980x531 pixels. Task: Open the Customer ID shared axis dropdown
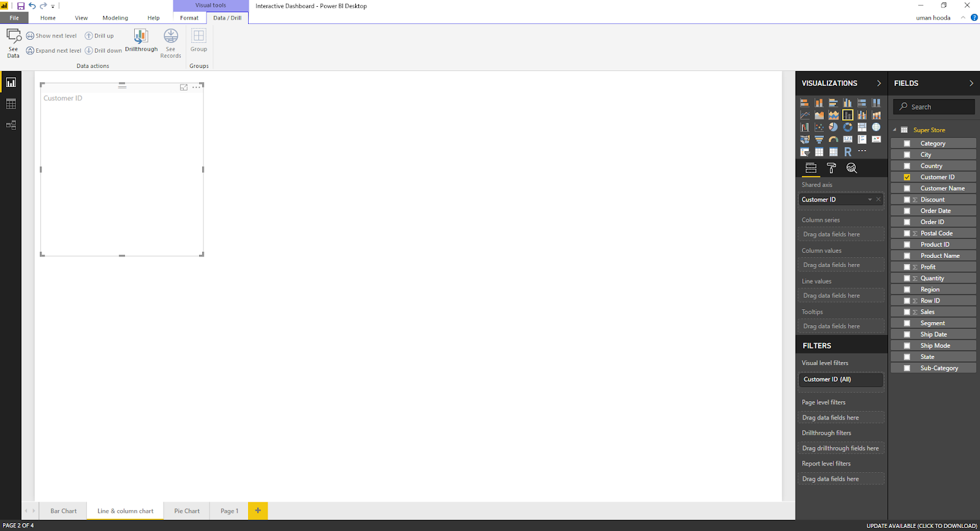[870, 200]
